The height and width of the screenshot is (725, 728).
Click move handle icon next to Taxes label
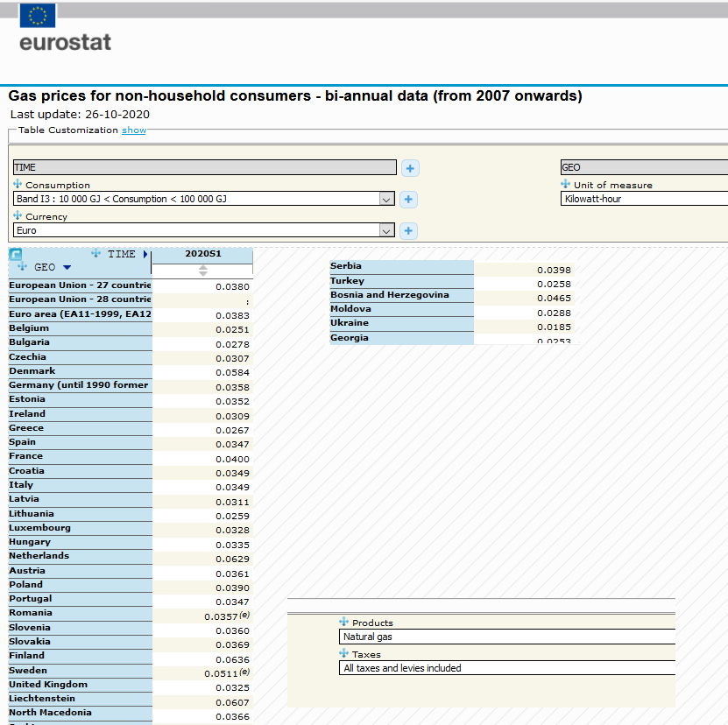(x=344, y=653)
